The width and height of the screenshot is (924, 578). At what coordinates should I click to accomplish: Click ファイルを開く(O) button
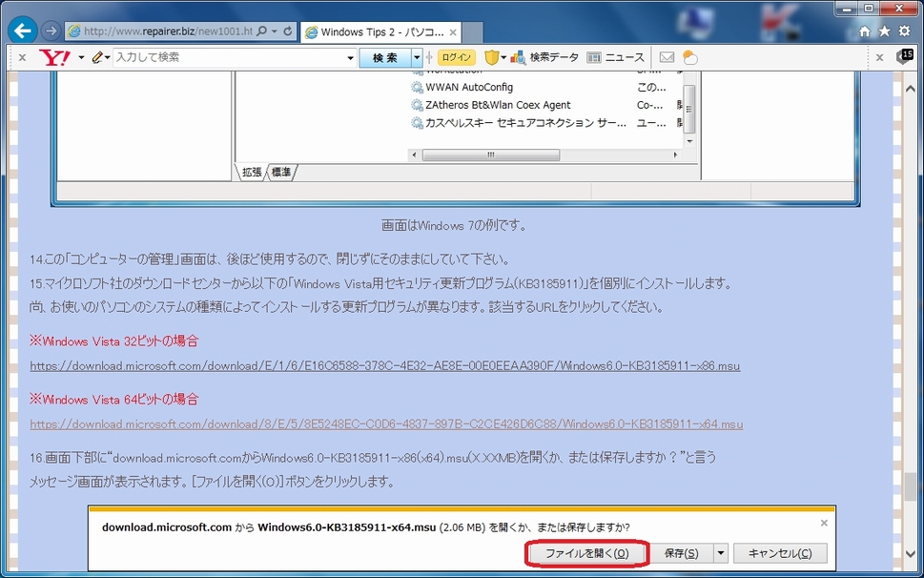point(587,553)
